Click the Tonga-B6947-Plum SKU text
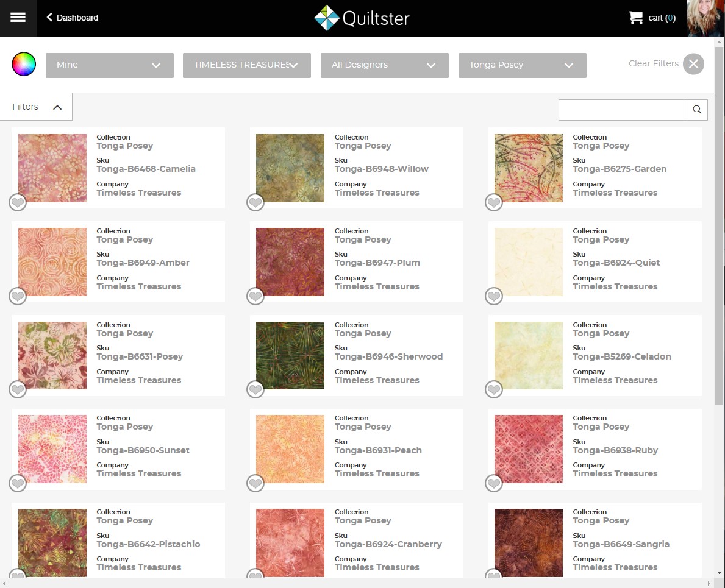This screenshot has height=588, width=725. [377, 263]
